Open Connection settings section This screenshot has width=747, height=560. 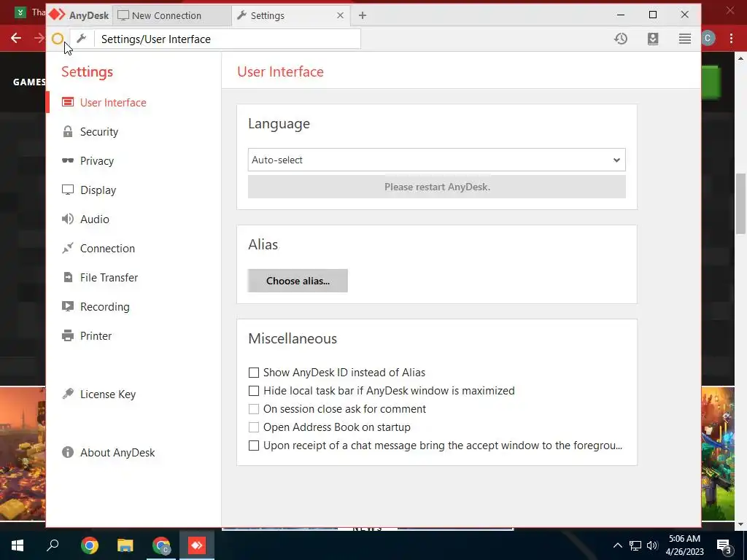click(x=108, y=248)
